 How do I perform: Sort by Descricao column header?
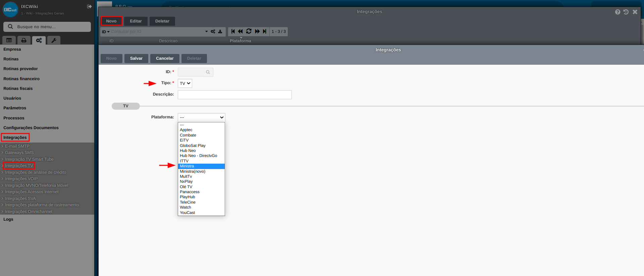[x=168, y=41]
